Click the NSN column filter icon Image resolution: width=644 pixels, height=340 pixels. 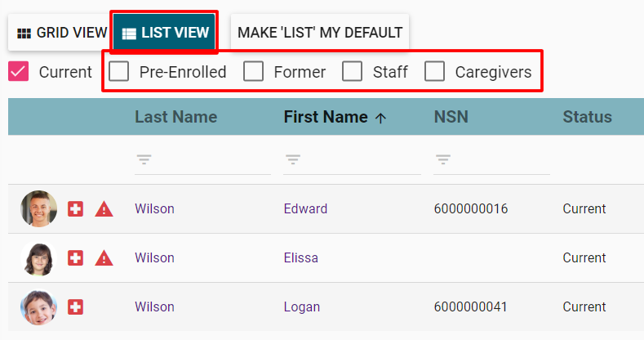pyautogui.click(x=443, y=159)
